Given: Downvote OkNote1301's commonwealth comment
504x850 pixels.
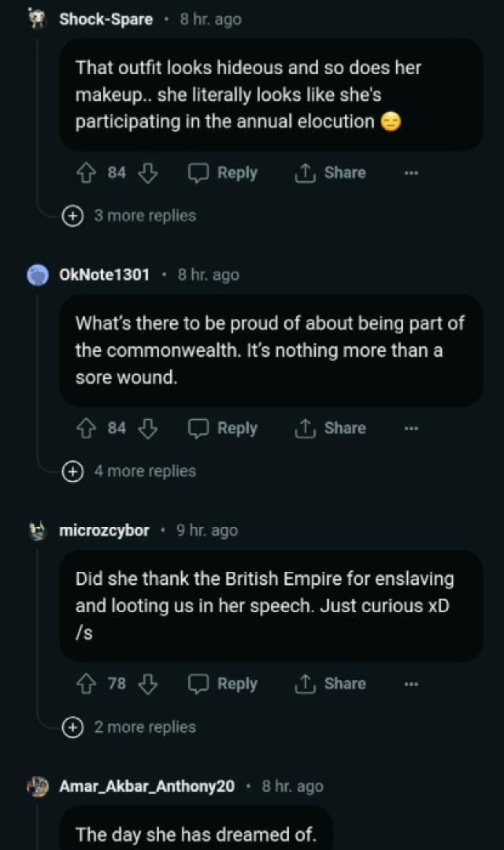Looking at the screenshot, I should (x=147, y=428).
